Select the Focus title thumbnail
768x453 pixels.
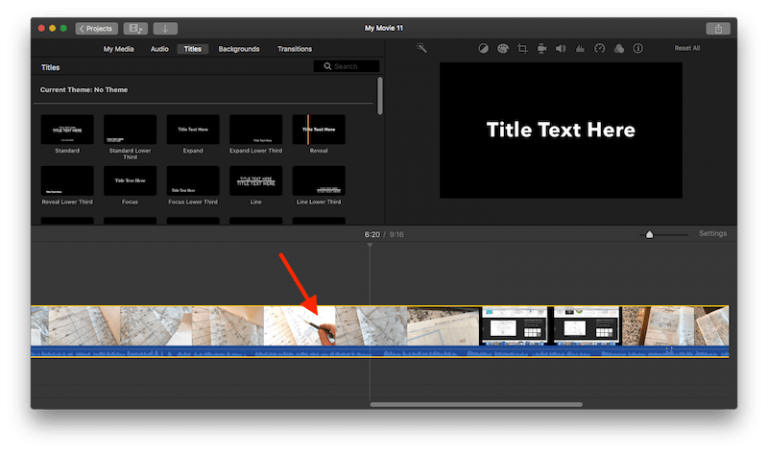tap(130, 180)
